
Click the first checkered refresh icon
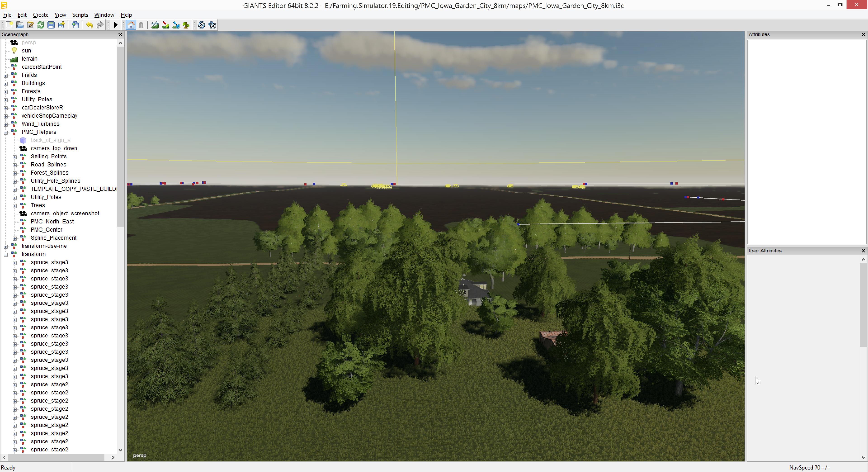[202, 25]
